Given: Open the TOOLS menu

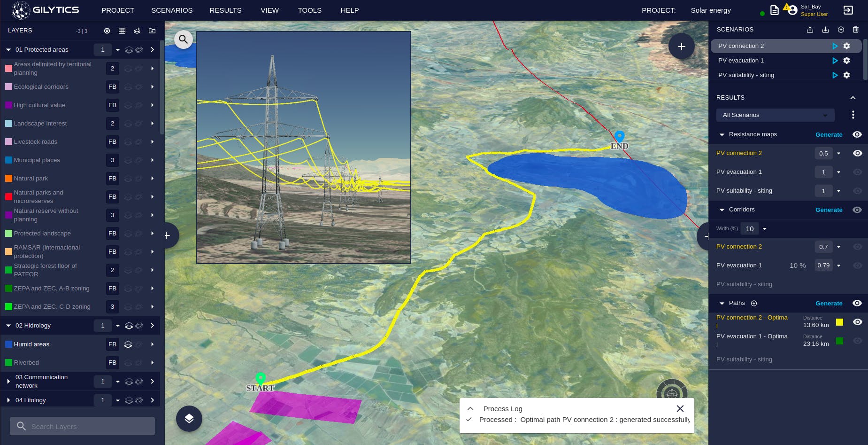Looking at the screenshot, I should click(309, 10).
